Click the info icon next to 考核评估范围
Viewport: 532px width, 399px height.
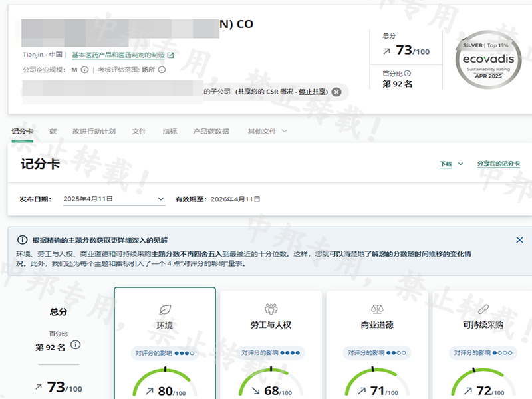click(x=162, y=70)
